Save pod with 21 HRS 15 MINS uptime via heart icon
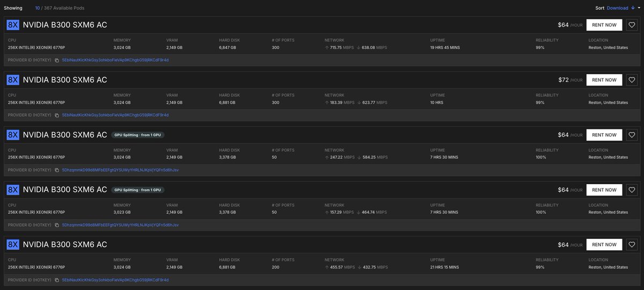Viewport: 644px width, 290px height. click(632, 245)
